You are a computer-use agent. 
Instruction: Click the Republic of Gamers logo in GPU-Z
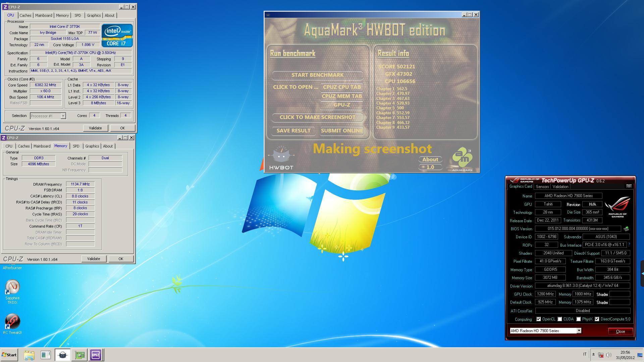click(x=618, y=207)
